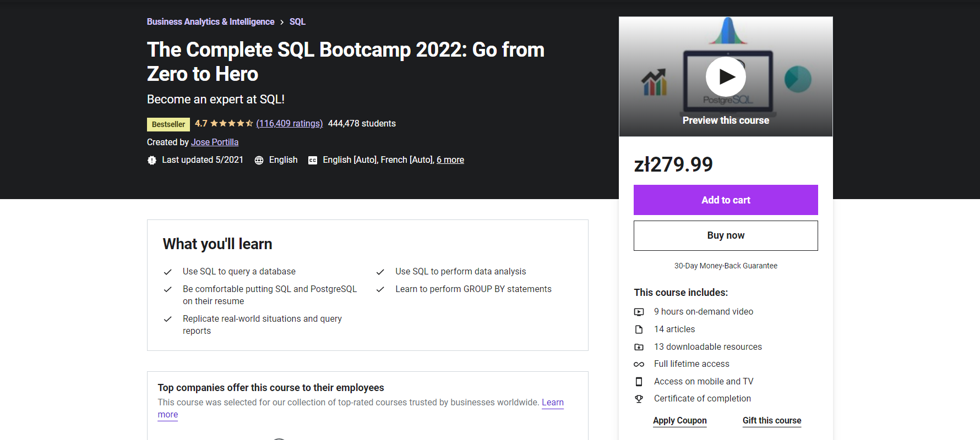
Task: Click 'Preview this course' caption
Action: [726, 120]
